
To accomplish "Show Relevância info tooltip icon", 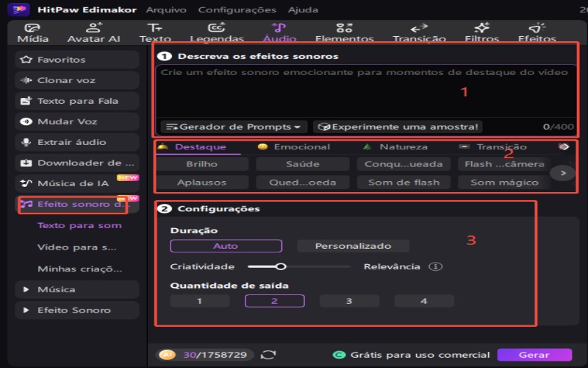I will (x=436, y=266).
